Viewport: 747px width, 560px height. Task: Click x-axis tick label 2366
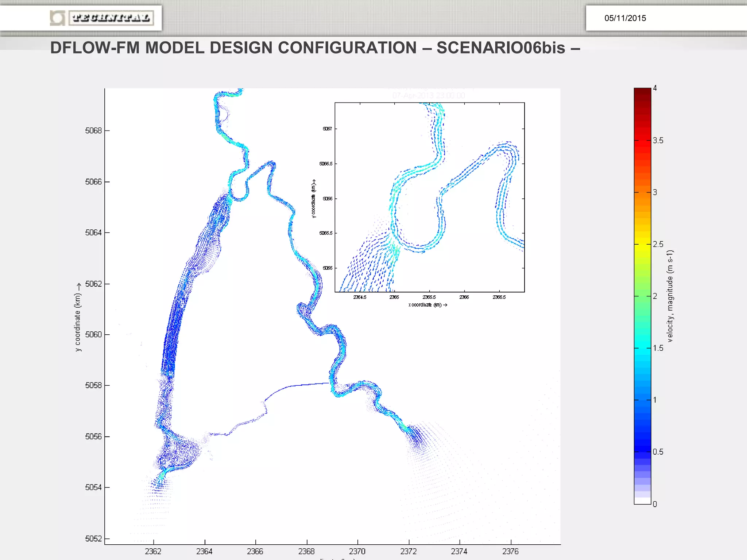[x=255, y=551]
